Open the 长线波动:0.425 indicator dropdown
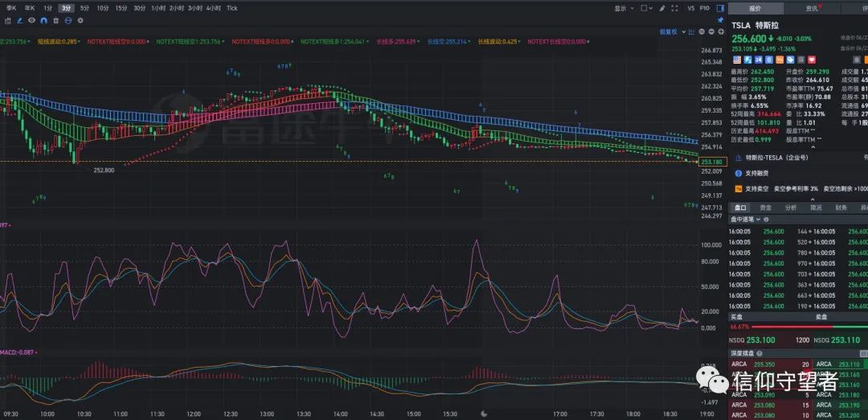Screen dimensions: 868x420 [520, 42]
